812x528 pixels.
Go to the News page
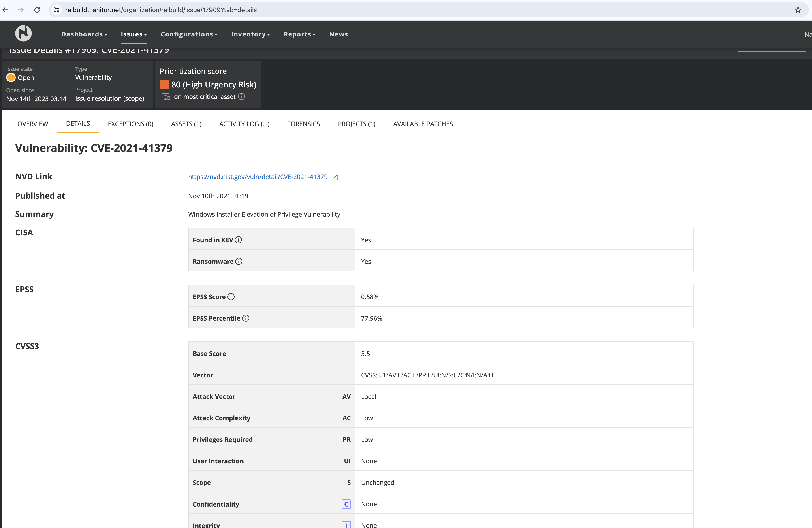click(x=338, y=34)
